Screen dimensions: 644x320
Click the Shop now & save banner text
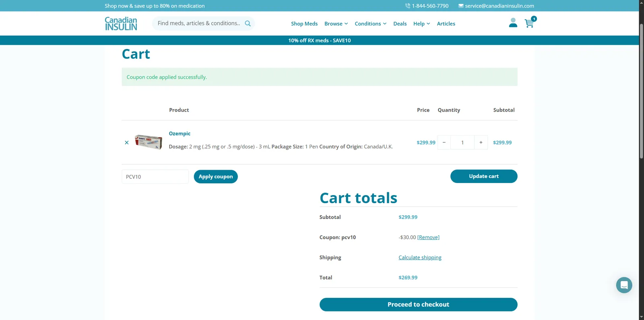[x=155, y=6]
